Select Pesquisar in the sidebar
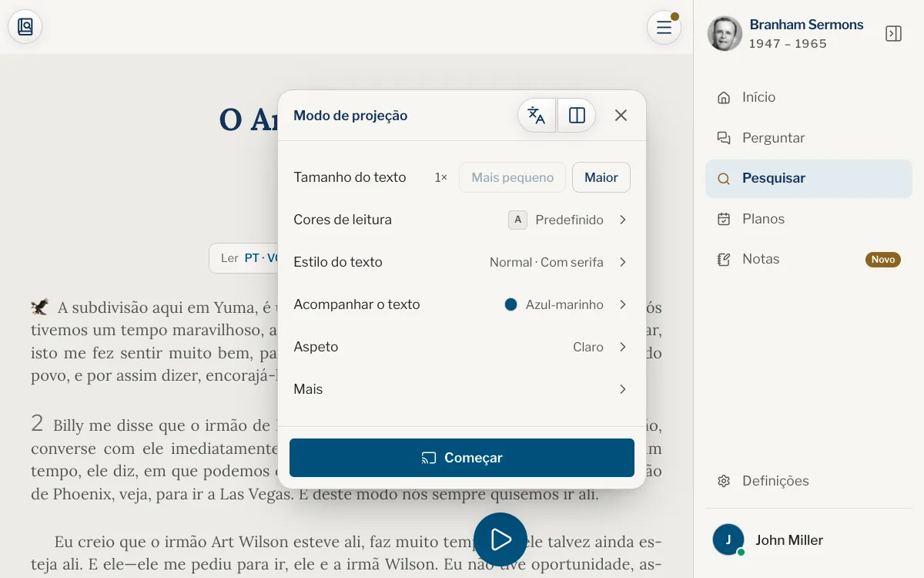Viewport: 924px width, 578px height. point(808,178)
